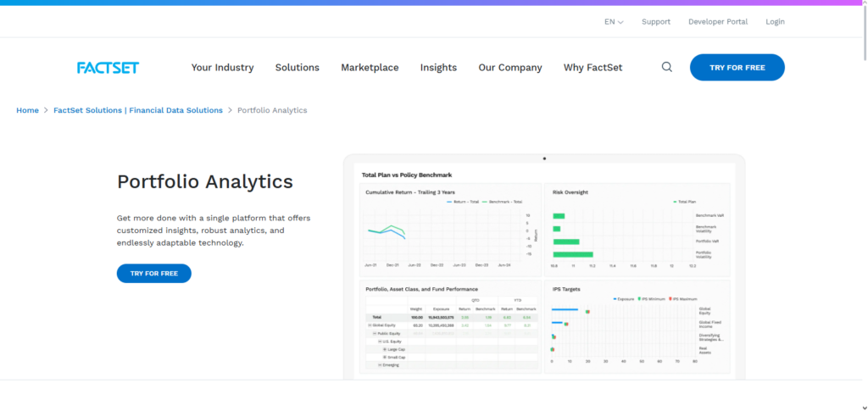Image resolution: width=868 pixels, height=411 pixels.
Task: Expand the Large Cap row
Action: coord(385,350)
